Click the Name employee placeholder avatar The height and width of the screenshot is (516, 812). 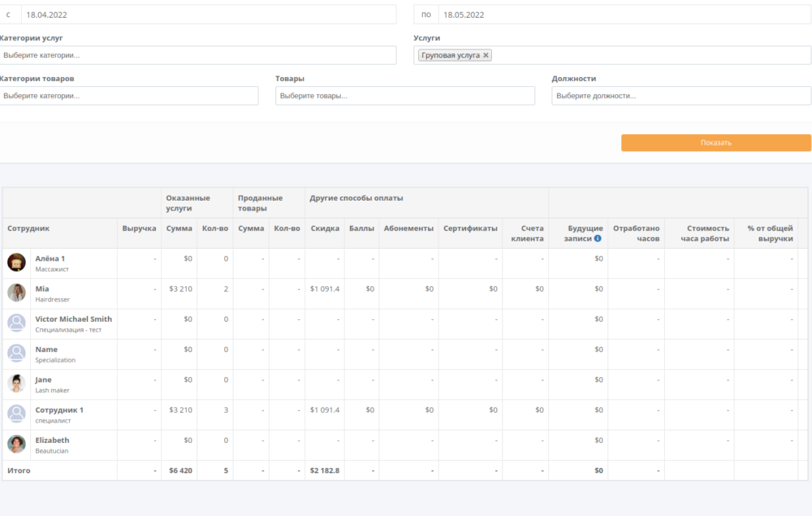click(x=16, y=353)
